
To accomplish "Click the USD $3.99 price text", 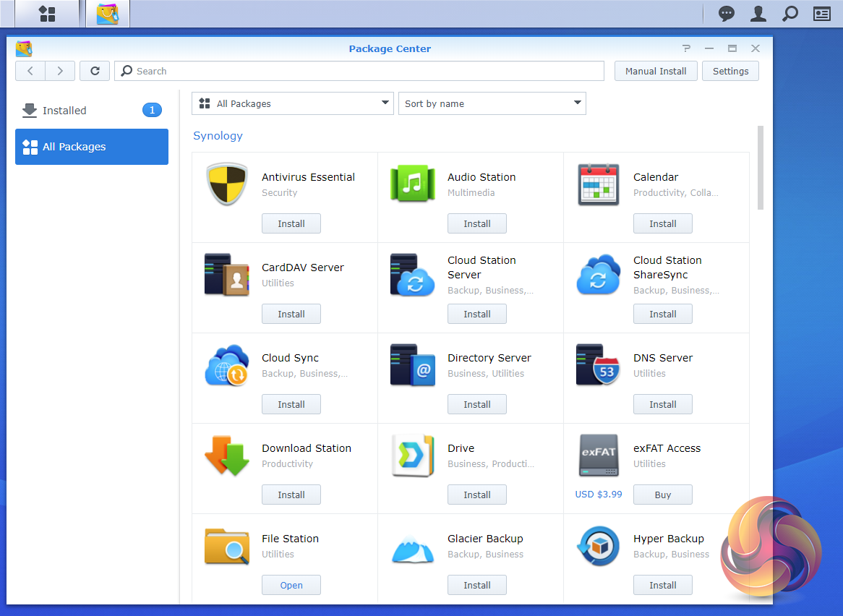I will click(x=599, y=495).
